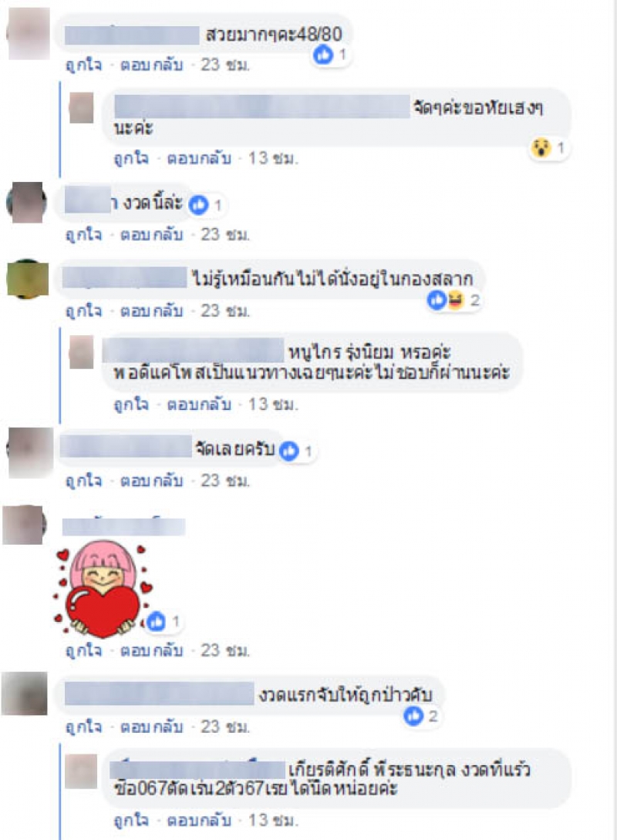Open the profile picture of the first commenter
The image size is (617, 840).
coord(29,33)
